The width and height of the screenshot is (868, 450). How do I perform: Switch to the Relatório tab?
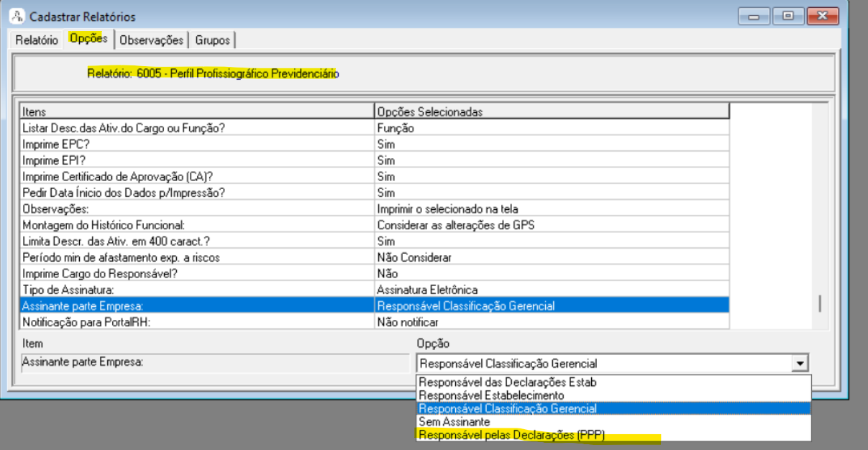pos(37,40)
